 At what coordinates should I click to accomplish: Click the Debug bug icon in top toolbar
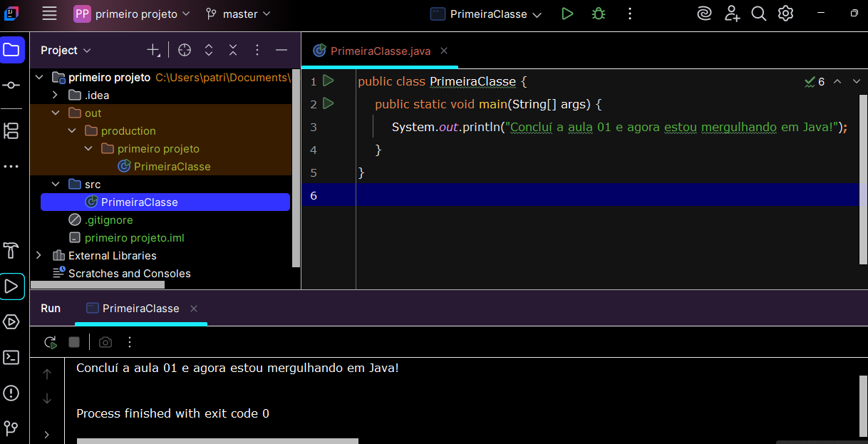pos(598,14)
